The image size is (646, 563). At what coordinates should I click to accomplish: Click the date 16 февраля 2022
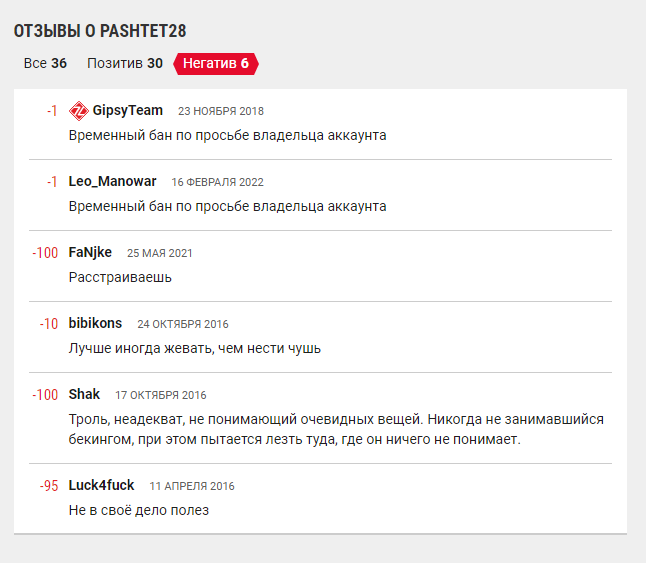pyautogui.click(x=217, y=182)
